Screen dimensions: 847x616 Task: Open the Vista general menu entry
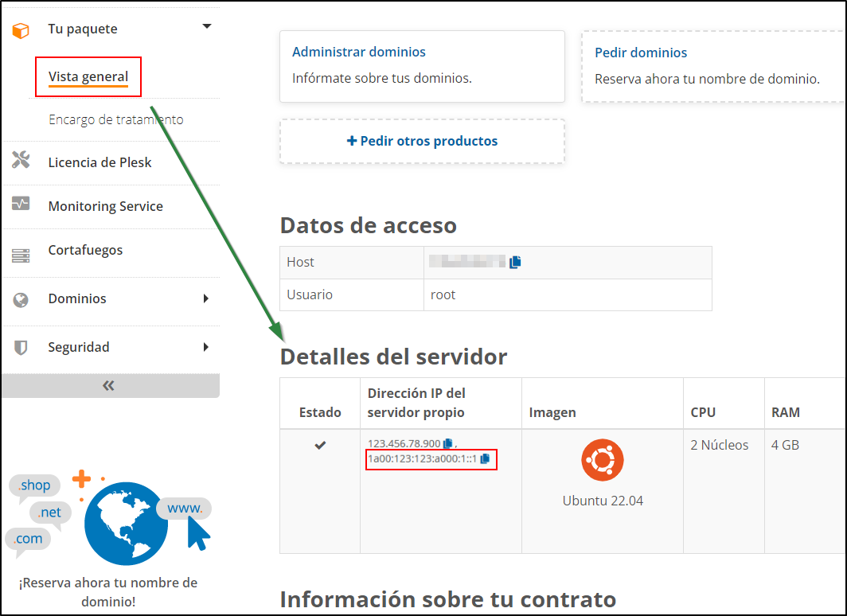pos(88,76)
